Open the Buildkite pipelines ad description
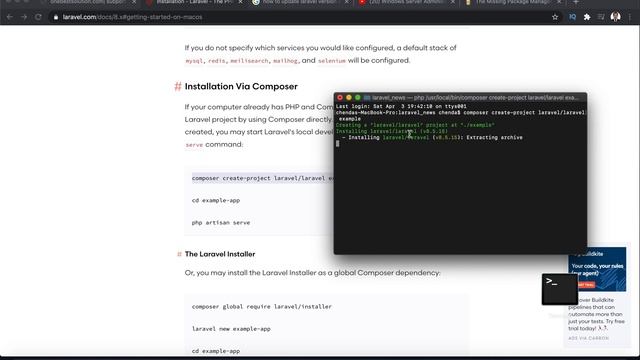640x360 pixels. pyautogui.click(x=597, y=314)
